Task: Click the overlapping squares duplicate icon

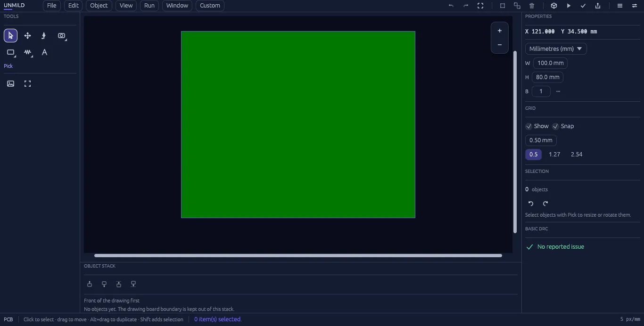Action: click(517, 6)
